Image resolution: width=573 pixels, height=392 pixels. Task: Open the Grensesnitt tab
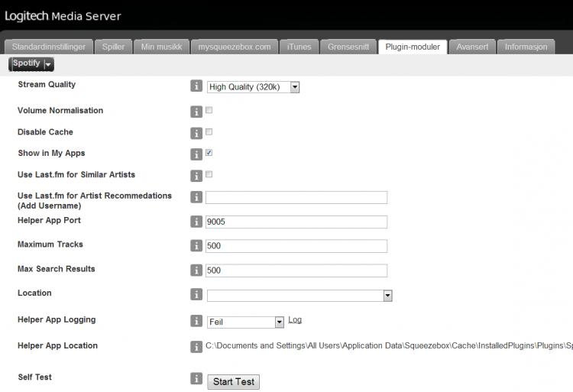pyautogui.click(x=348, y=47)
